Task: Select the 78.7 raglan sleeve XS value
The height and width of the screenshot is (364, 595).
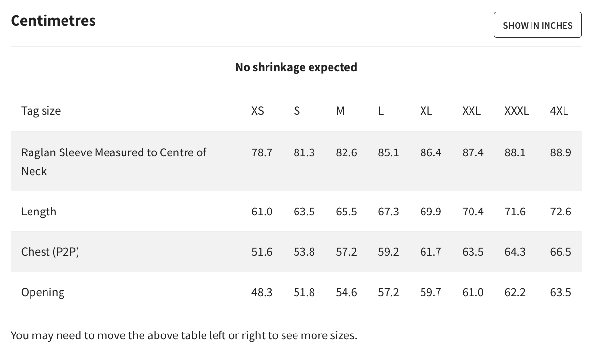Action: pos(262,152)
